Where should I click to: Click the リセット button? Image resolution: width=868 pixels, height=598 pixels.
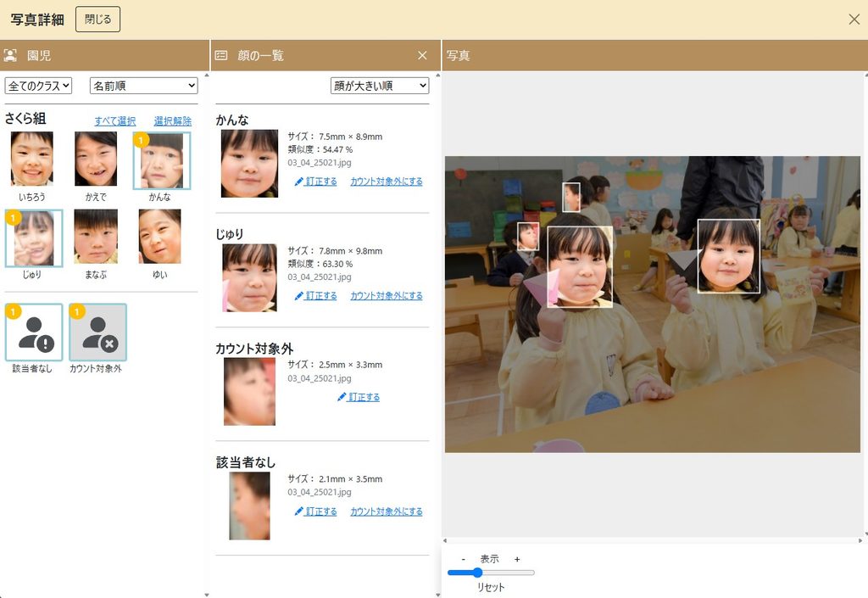click(491, 587)
